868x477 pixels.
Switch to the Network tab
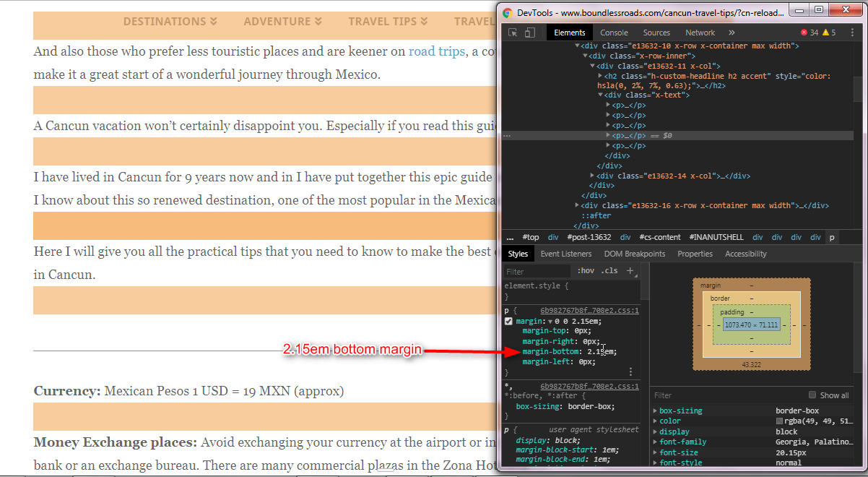700,33
